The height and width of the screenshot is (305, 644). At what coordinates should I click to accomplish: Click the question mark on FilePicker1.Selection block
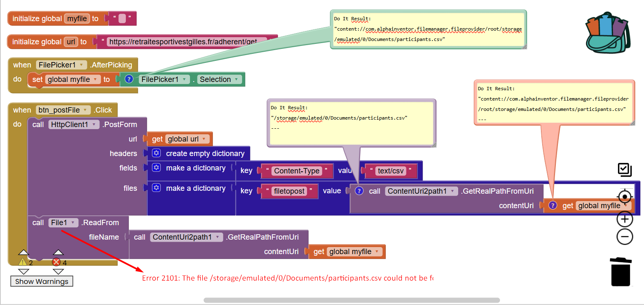(129, 79)
